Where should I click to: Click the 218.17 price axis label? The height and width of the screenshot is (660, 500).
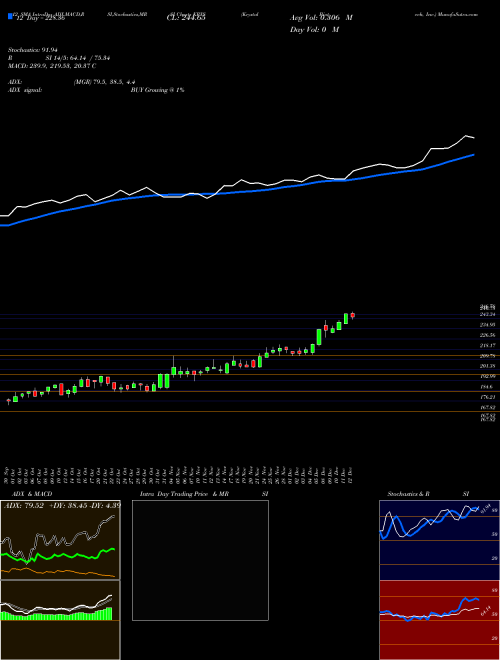[x=487, y=346]
